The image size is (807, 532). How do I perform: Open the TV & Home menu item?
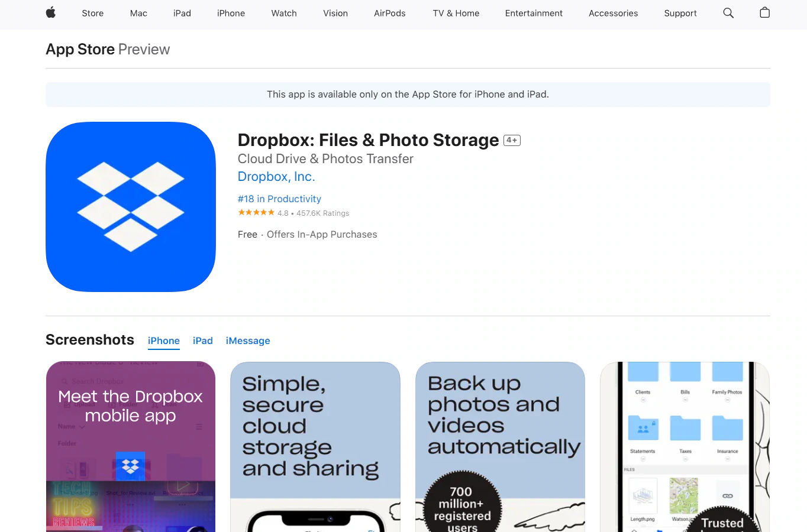[456, 13]
